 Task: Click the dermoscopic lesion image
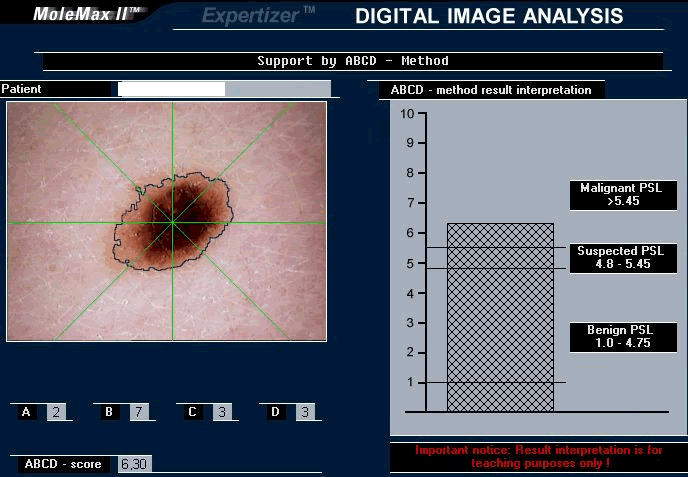click(166, 221)
